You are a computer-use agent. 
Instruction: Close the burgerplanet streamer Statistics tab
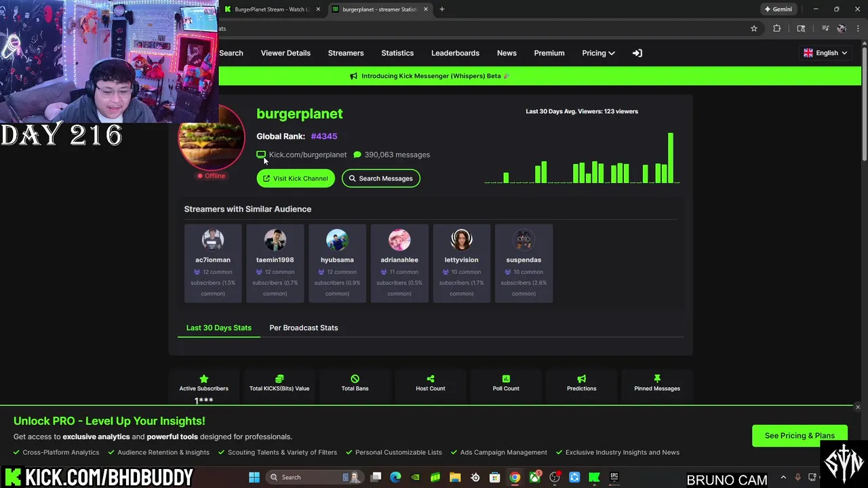pos(426,9)
